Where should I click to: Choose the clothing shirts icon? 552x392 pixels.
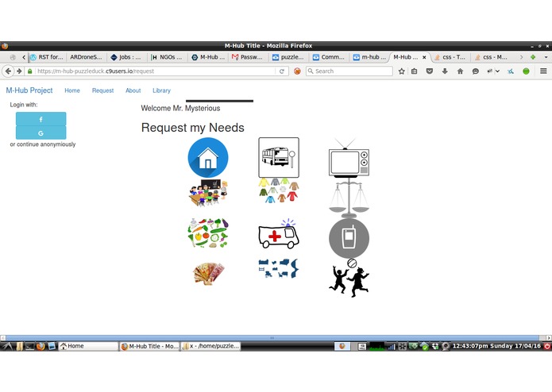click(x=279, y=190)
